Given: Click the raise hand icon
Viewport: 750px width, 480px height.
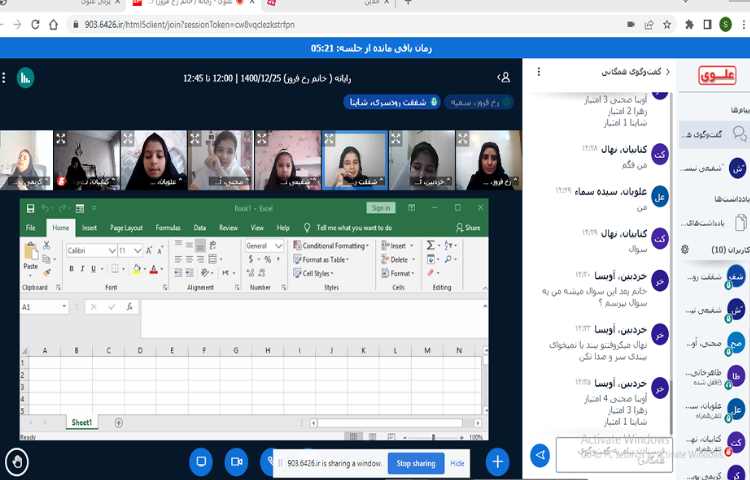Looking at the screenshot, I should [17, 462].
